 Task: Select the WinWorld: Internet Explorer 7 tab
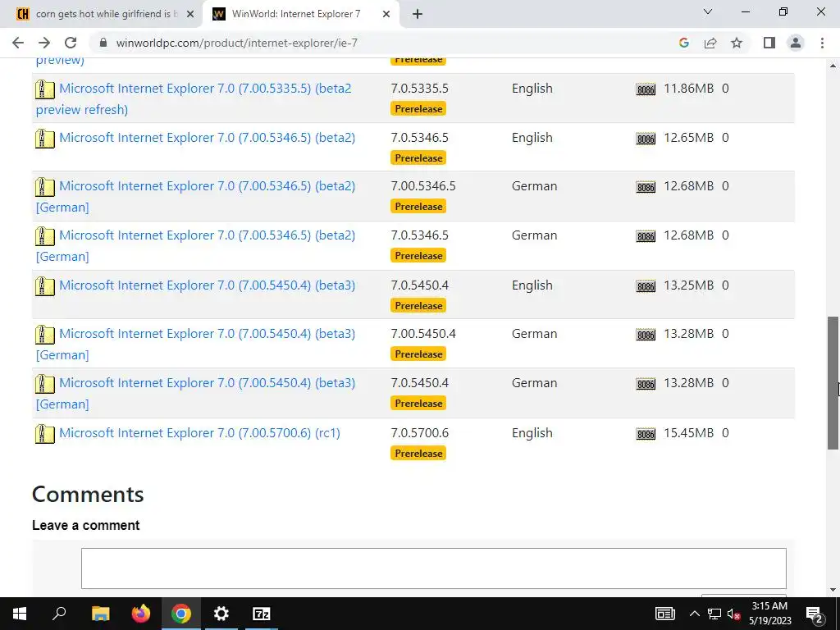click(300, 14)
